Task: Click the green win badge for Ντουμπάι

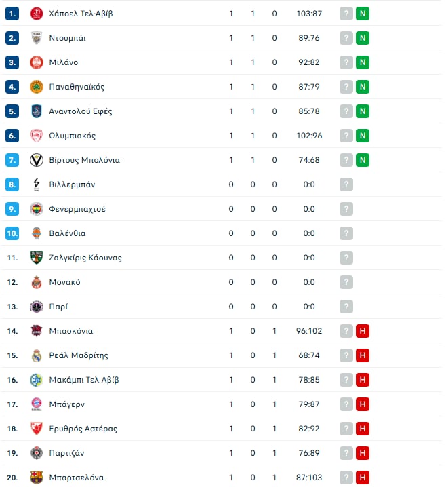Action: [x=363, y=38]
